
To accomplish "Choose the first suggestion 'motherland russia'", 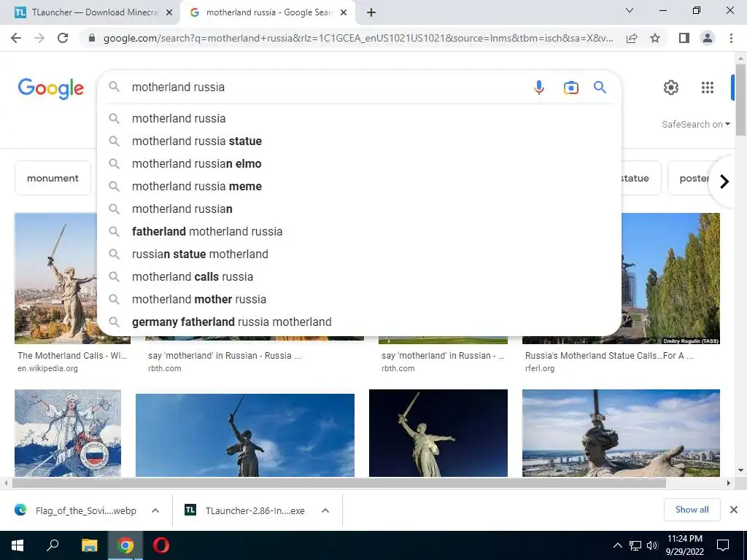I will click(x=359, y=119).
